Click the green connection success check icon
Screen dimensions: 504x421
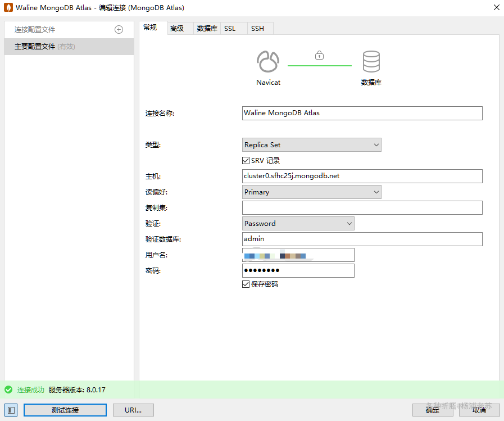click(8, 390)
